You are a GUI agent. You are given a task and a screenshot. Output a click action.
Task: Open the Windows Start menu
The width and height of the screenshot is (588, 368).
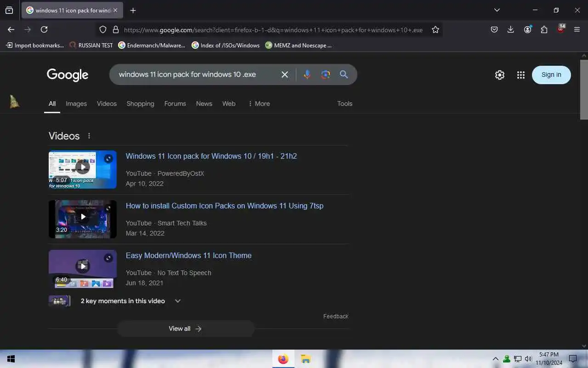click(11, 359)
